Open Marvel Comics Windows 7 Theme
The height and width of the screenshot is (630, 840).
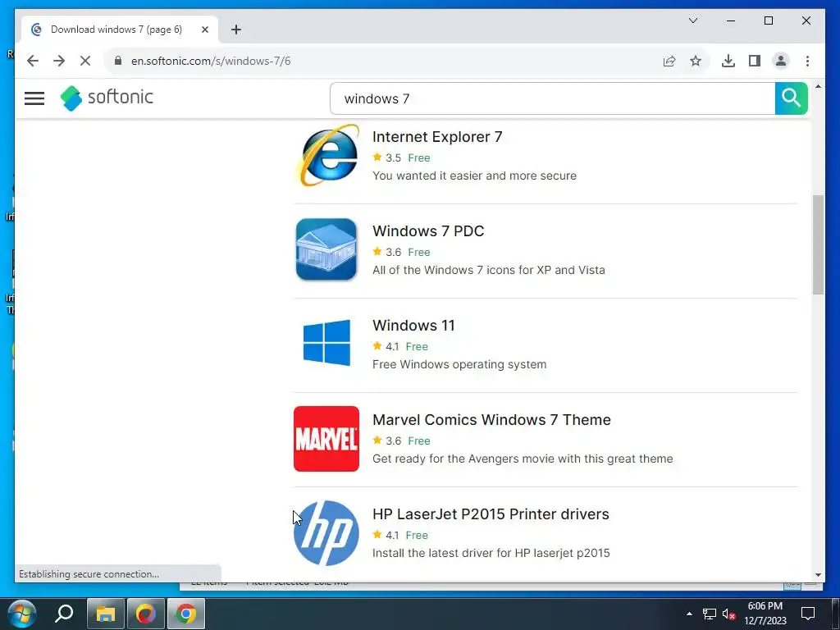click(491, 419)
